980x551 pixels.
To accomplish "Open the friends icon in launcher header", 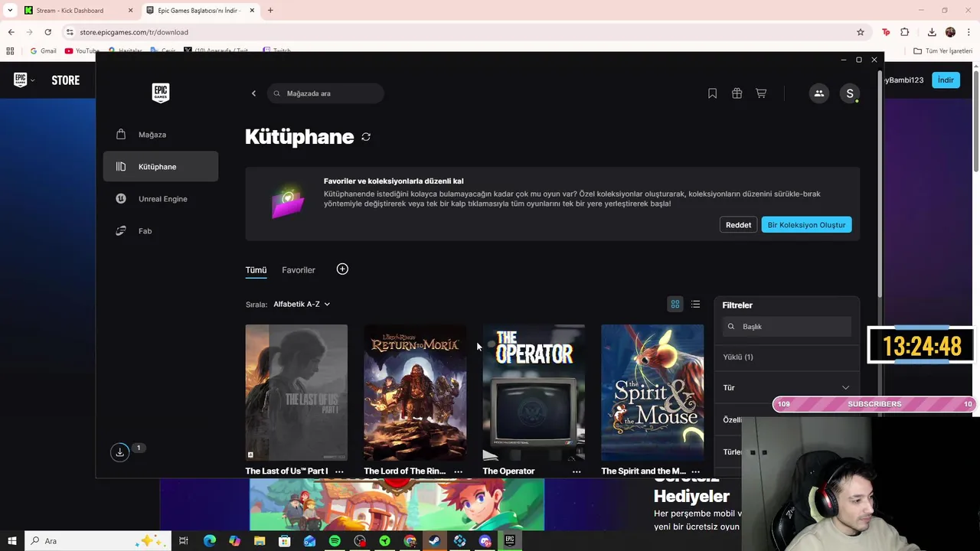I will coord(818,93).
